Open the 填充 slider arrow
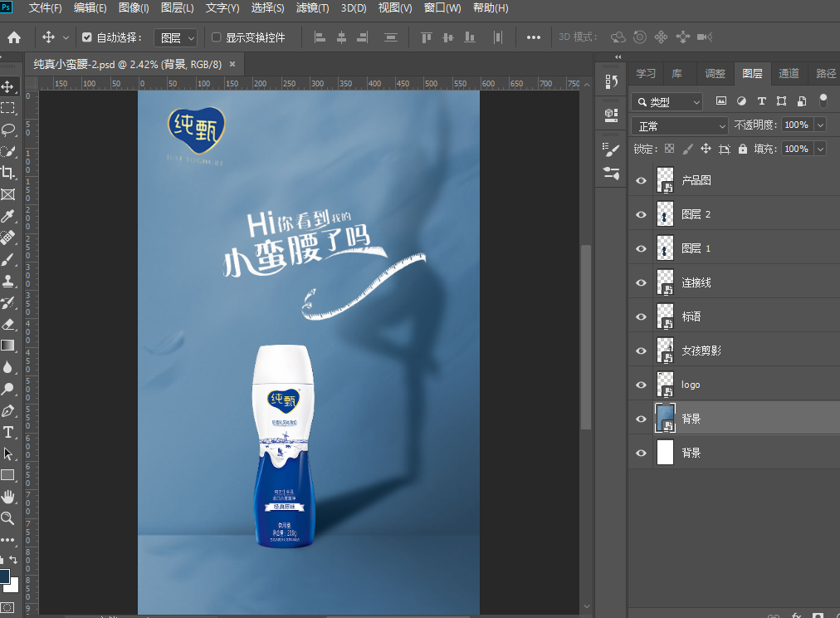Viewport: 840px width, 618px height. click(820, 149)
